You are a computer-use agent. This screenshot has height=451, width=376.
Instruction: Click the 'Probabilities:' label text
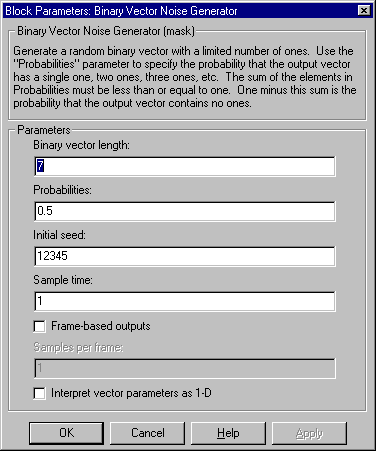coord(62,190)
